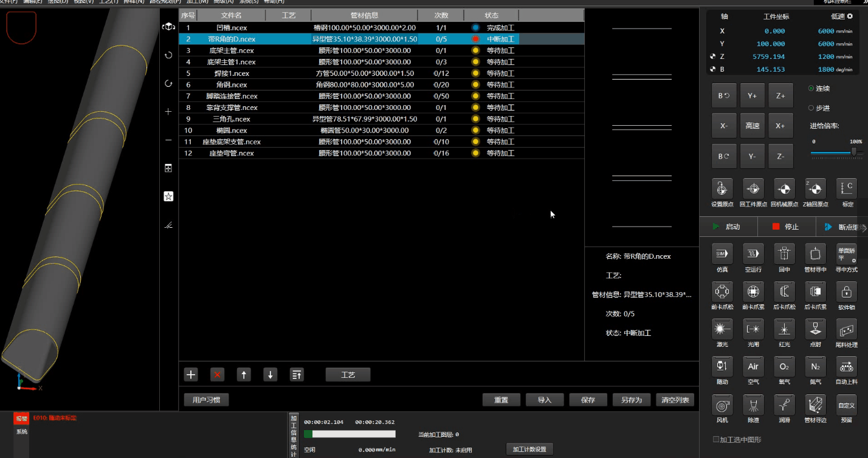This screenshot has height=458, width=868.
Task: Open the 加工信息统计 vertical tab
Action: 294,435
